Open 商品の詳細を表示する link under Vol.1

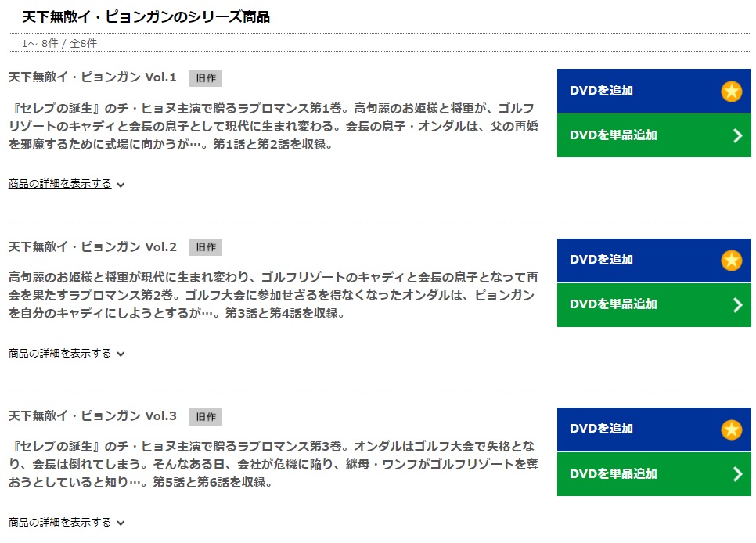tap(59, 184)
